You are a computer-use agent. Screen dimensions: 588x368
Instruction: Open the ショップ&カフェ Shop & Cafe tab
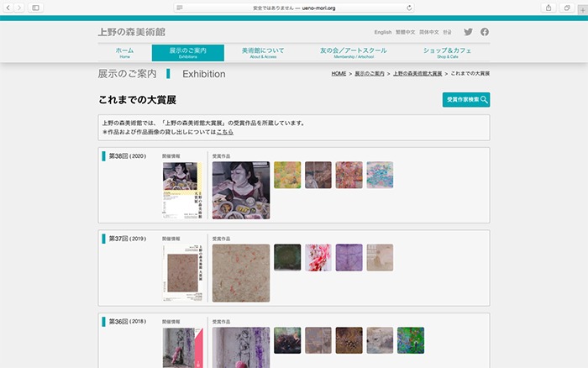[448, 53]
